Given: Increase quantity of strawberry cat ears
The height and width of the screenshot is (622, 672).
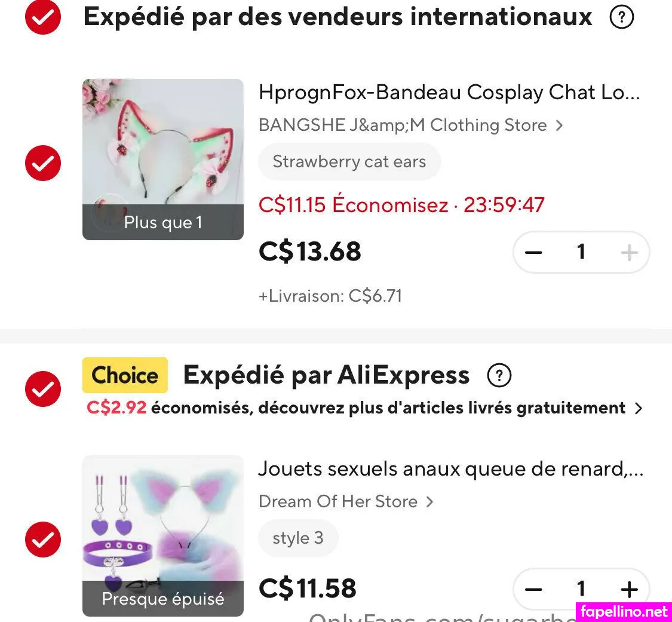Looking at the screenshot, I should coord(629,252).
